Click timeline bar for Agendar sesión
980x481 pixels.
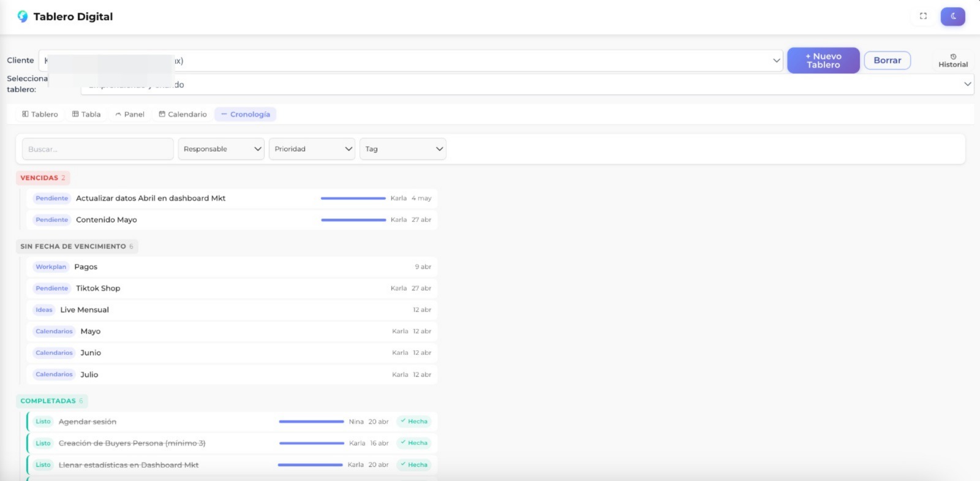point(311,422)
